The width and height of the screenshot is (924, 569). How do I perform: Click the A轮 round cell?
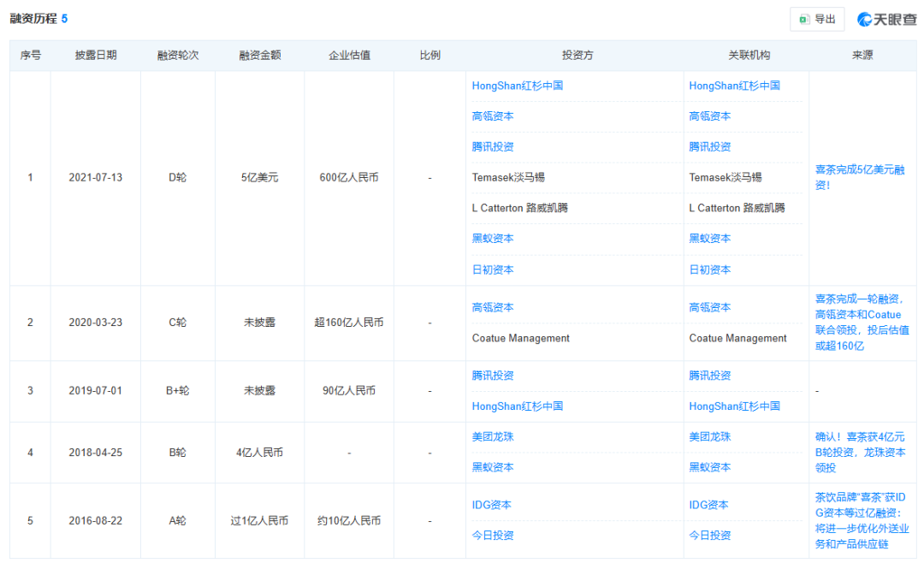pyautogui.click(x=177, y=520)
